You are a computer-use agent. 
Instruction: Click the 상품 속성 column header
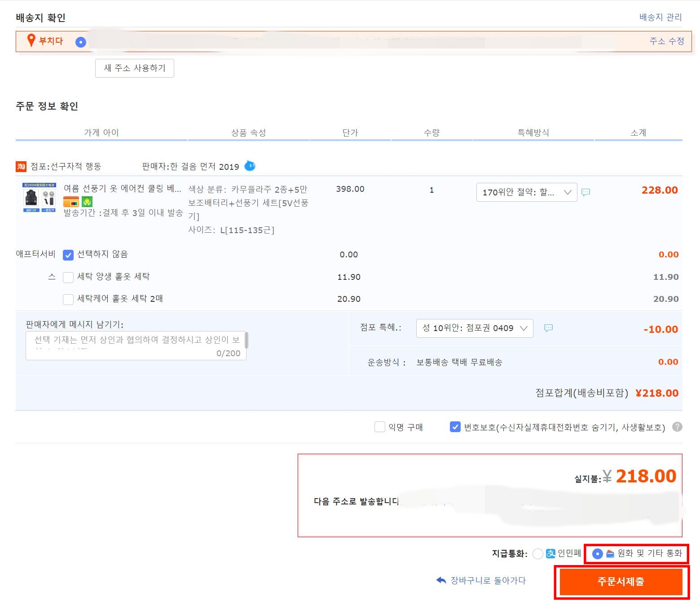pos(248,133)
